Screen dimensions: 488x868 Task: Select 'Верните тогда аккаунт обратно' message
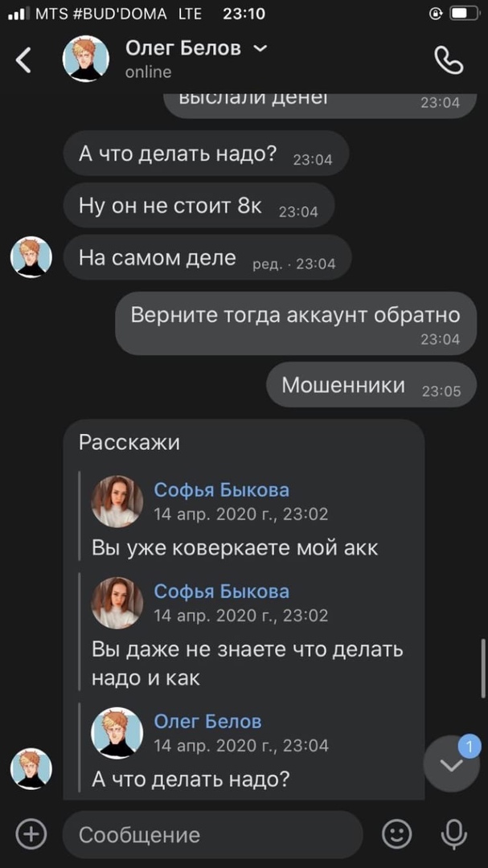296,323
